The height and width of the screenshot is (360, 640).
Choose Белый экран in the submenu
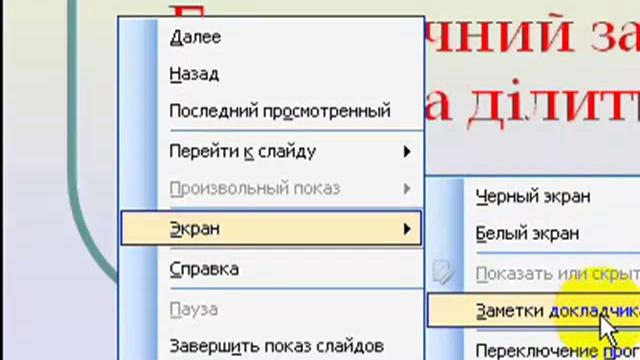(533, 233)
